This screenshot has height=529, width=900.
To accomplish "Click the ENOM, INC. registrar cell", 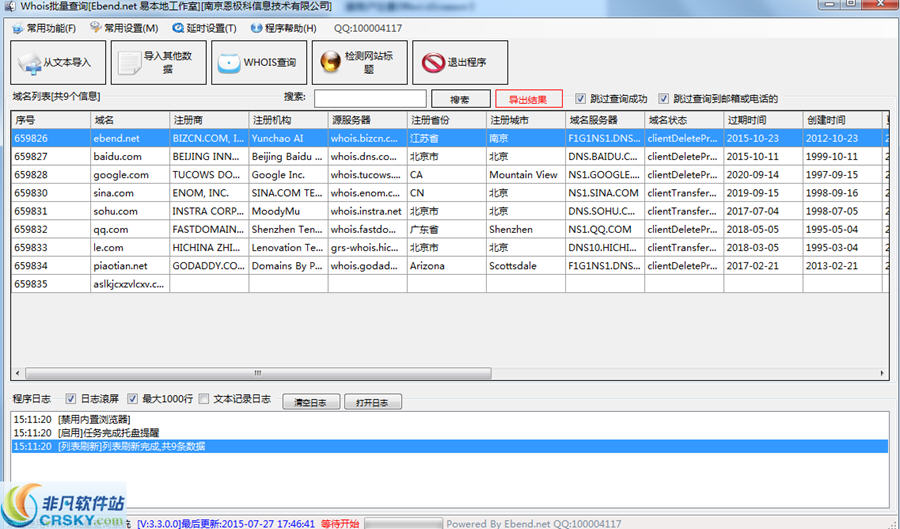I will (x=209, y=193).
